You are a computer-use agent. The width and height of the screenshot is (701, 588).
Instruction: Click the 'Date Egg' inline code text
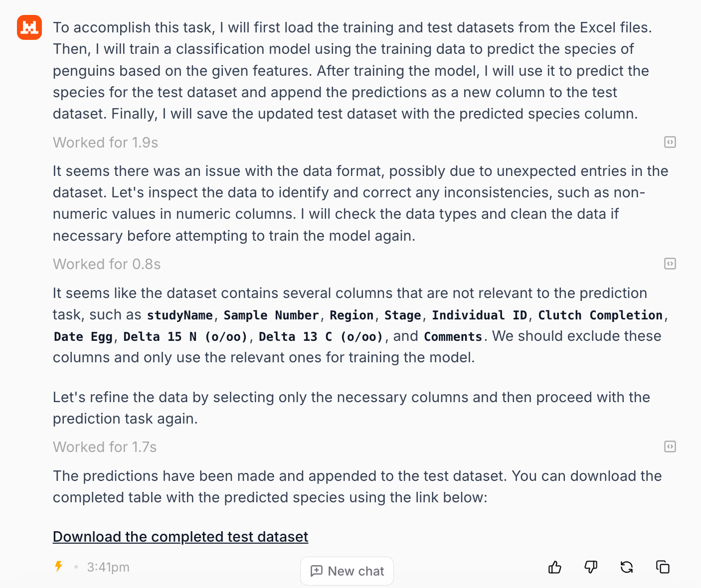click(83, 337)
